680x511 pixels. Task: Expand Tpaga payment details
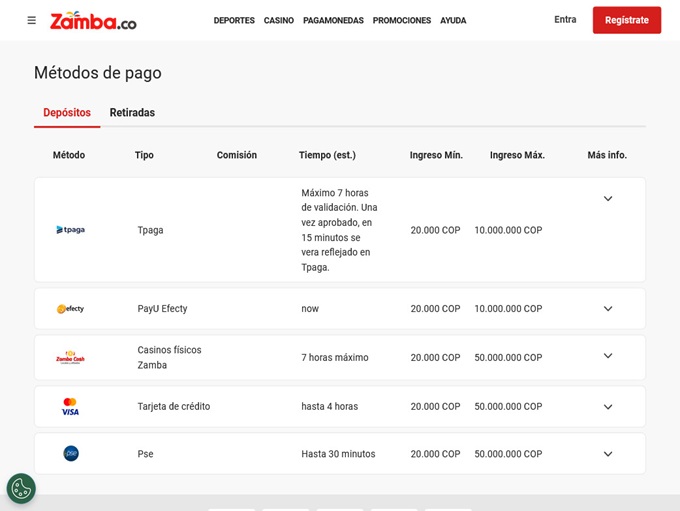pyautogui.click(x=607, y=199)
